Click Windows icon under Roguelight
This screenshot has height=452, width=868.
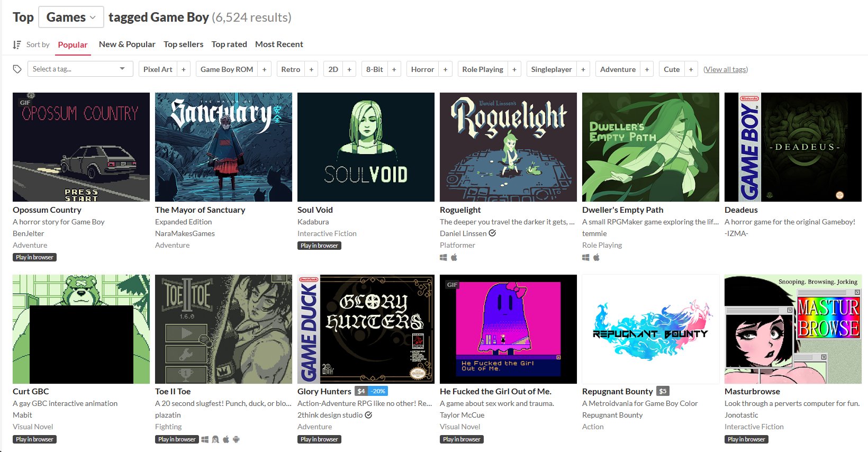click(444, 258)
